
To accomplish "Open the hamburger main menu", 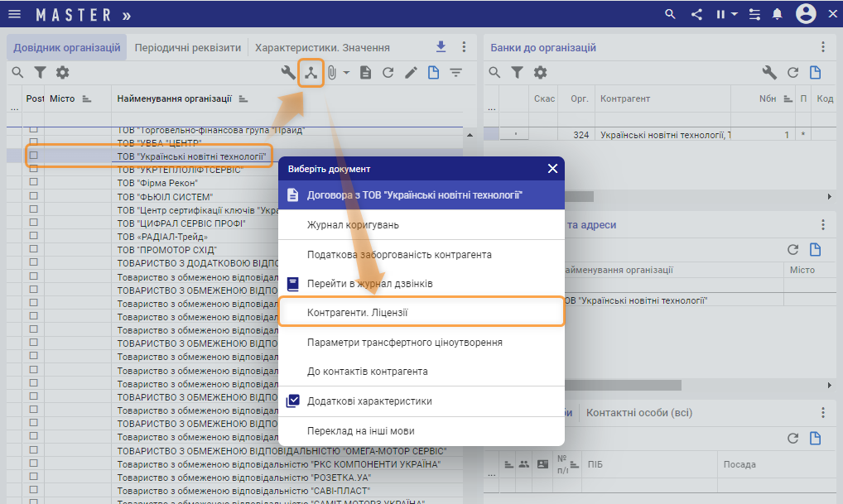I will (15, 14).
